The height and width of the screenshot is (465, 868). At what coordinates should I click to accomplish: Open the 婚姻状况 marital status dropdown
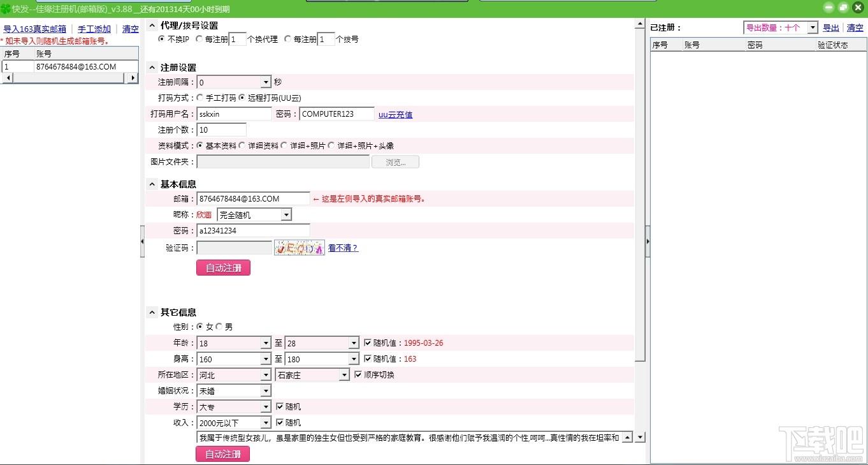[x=267, y=390]
